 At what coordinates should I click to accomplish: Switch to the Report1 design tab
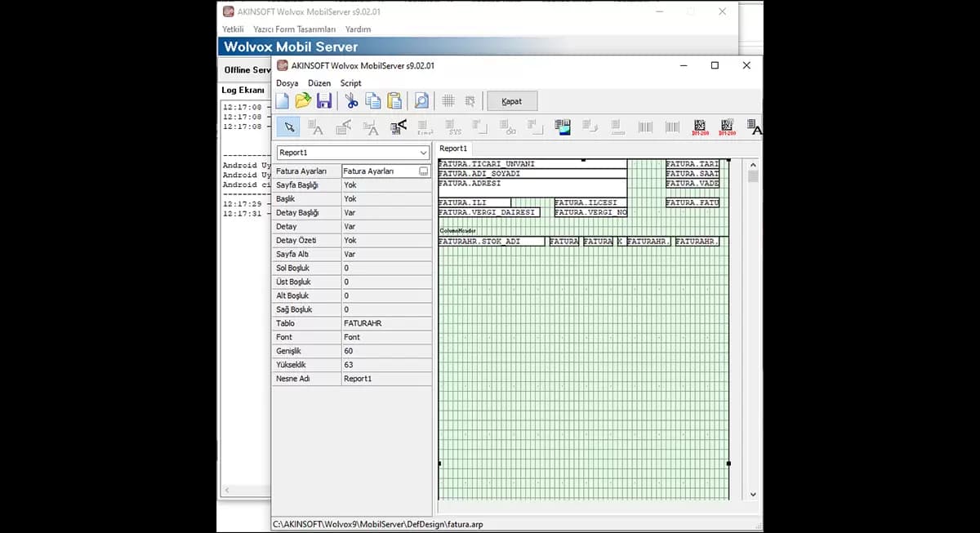[x=453, y=149]
